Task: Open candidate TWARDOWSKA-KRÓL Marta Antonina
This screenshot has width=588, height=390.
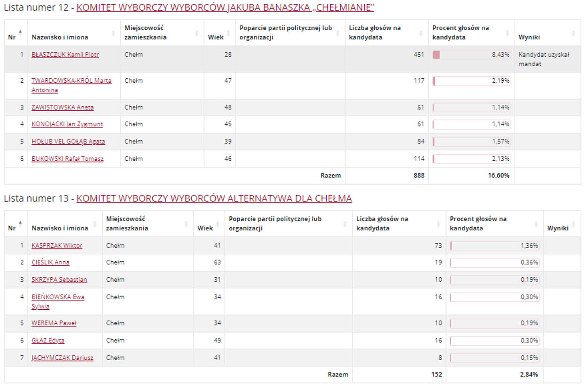Action: 71,81
